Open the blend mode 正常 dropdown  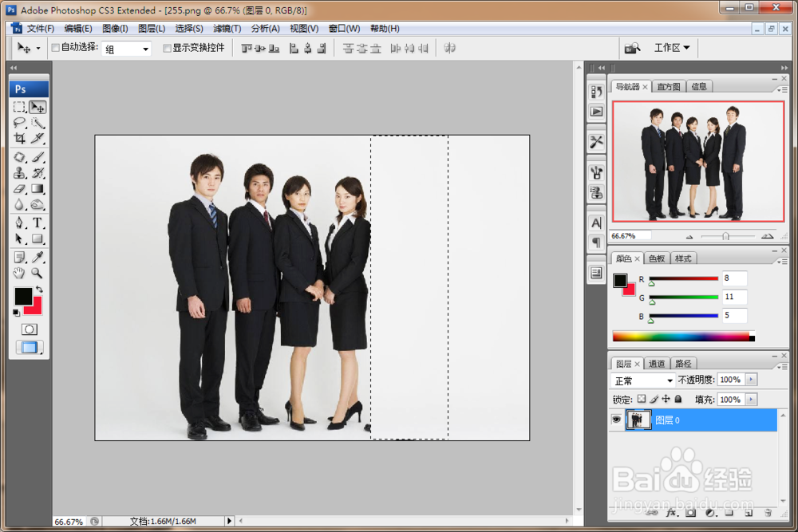(642, 380)
